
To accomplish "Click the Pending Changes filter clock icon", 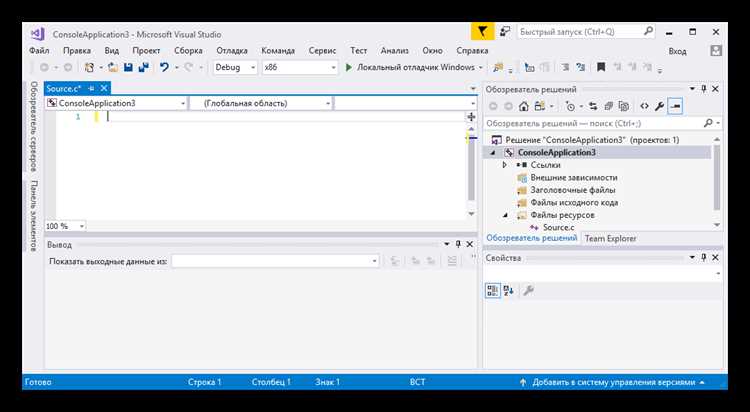I will point(570,106).
